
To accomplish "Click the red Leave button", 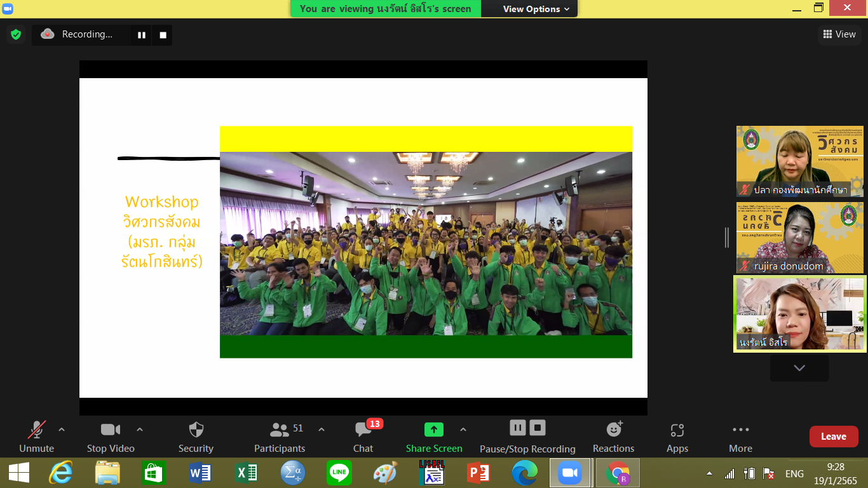I will [x=834, y=437].
